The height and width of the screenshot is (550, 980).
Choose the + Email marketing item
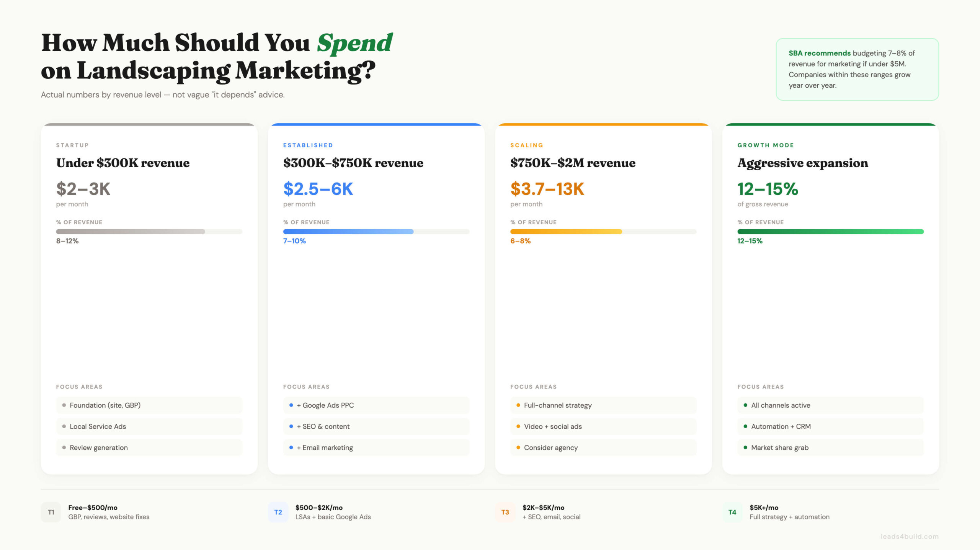coord(376,447)
